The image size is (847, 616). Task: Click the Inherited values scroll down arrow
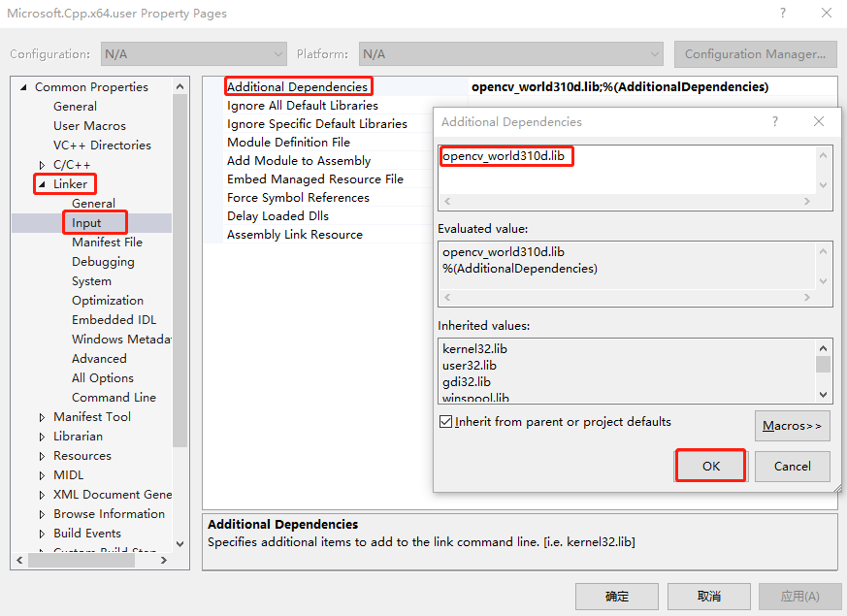(824, 395)
